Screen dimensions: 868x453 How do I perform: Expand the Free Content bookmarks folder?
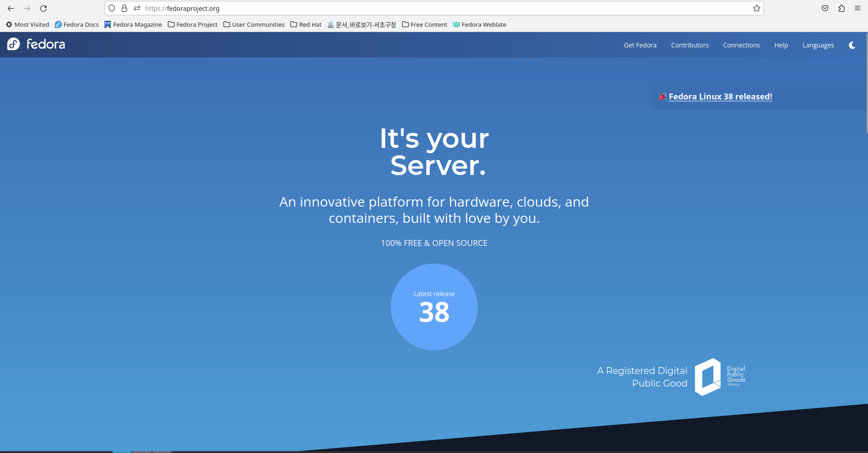point(424,24)
